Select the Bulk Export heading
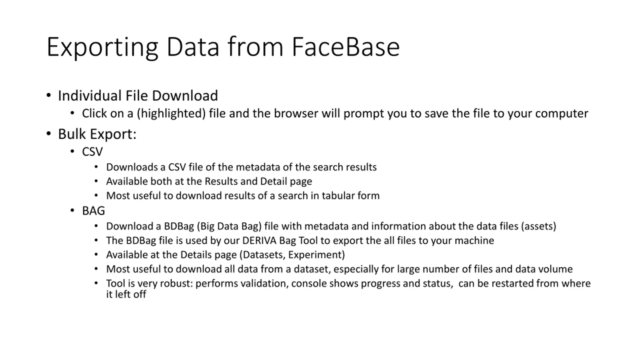Viewport: 644px width, 362px height. click(x=97, y=134)
